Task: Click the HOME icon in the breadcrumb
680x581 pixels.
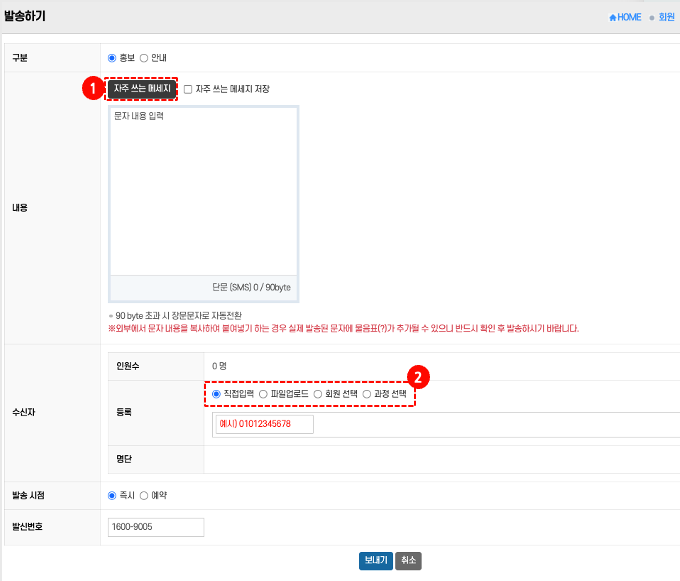Action: (612, 17)
